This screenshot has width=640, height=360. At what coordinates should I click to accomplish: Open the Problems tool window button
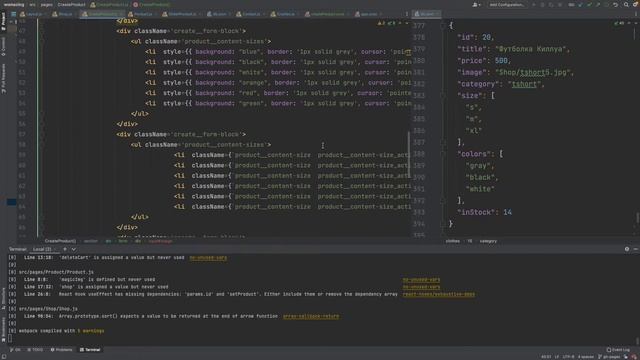coord(62,350)
